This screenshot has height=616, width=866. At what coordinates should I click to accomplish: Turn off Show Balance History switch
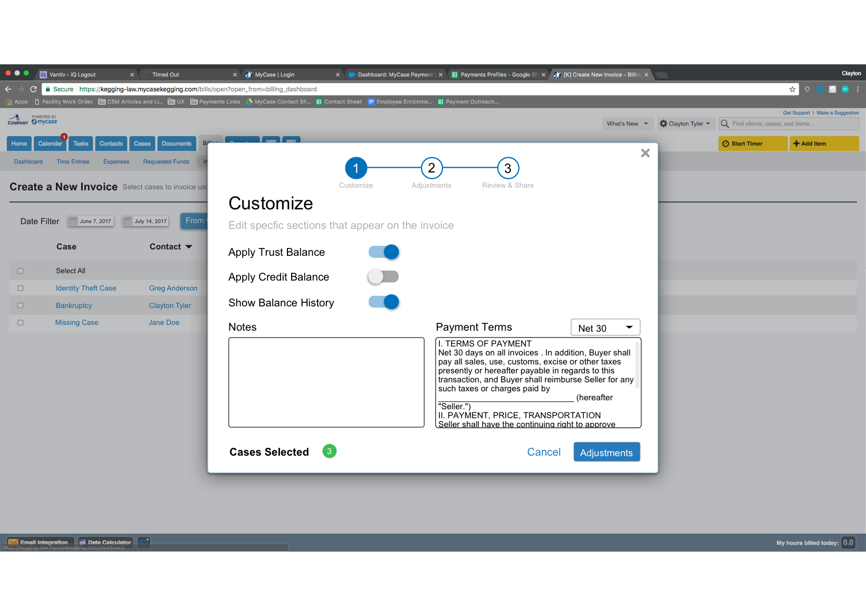(384, 302)
